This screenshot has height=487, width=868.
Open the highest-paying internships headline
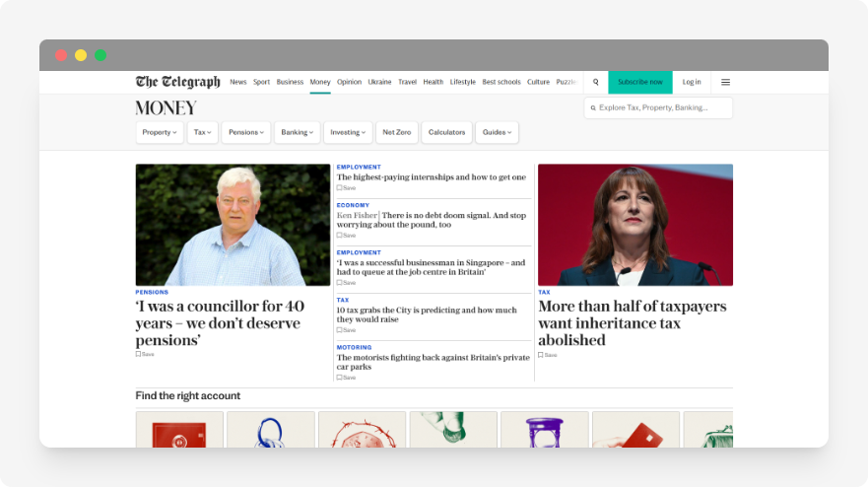[x=432, y=177]
